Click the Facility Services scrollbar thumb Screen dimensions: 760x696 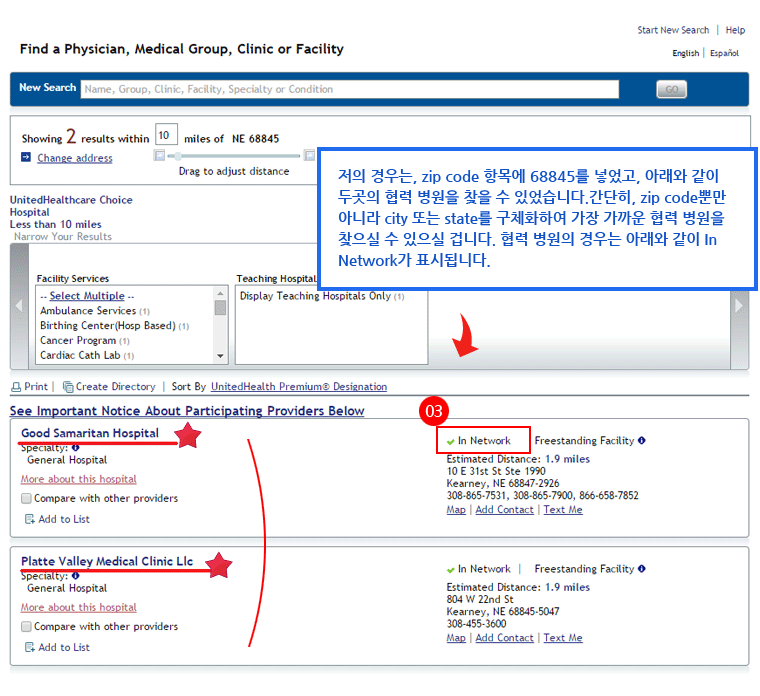221,308
